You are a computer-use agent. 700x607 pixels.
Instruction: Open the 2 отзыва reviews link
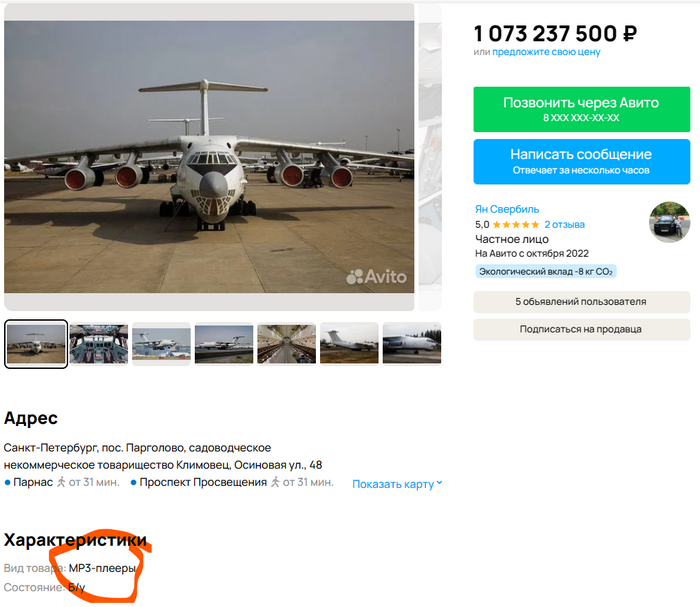(x=564, y=225)
